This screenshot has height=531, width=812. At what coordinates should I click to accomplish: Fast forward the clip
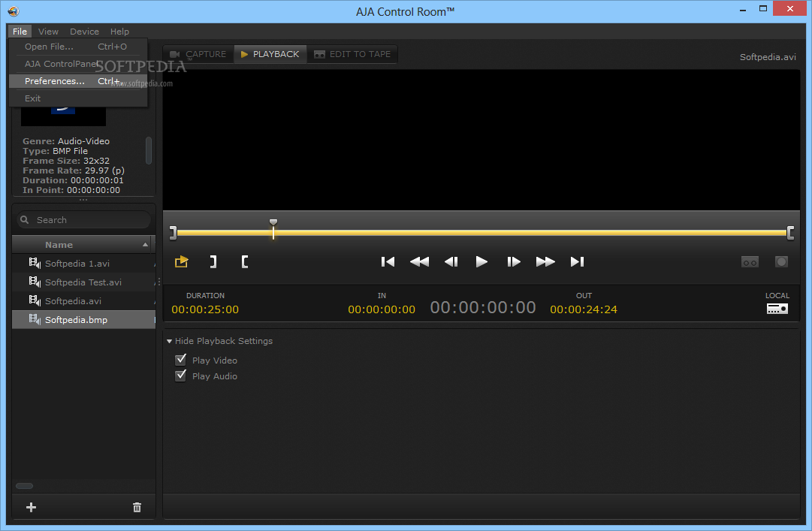click(545, 262)
